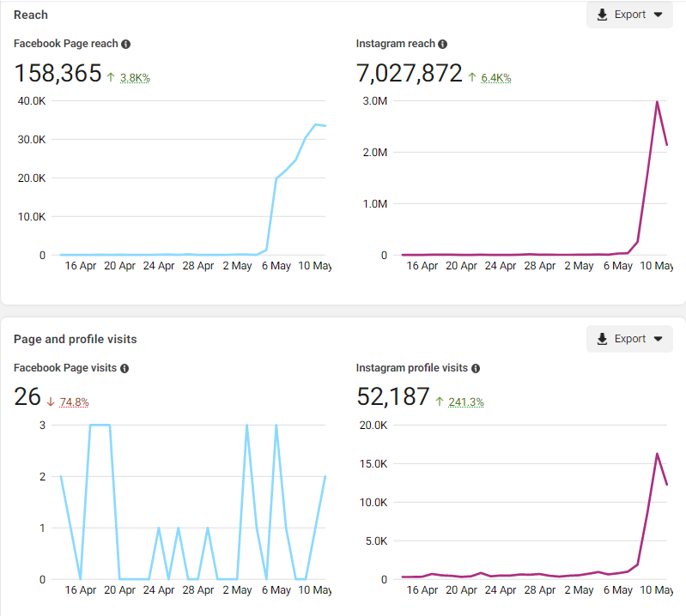Click the info icon beside Instagram reach
The height and width of the screenshot is (616, 686).
click(x=442, y=44)
